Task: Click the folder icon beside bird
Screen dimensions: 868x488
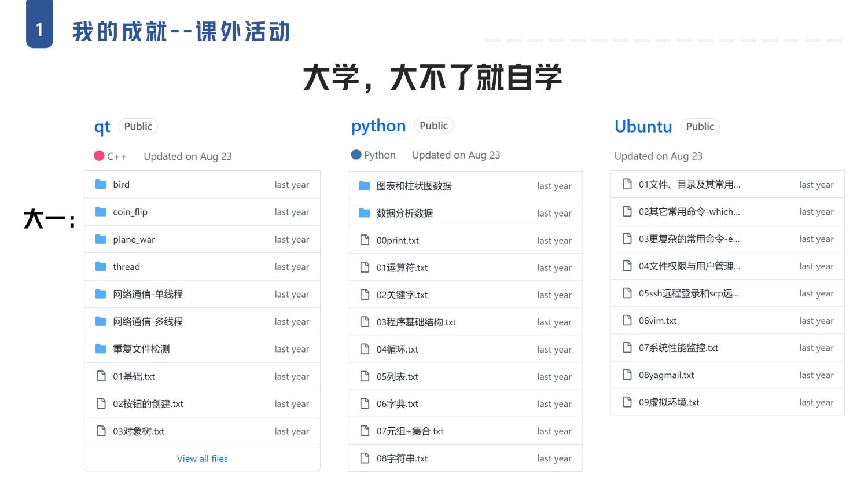Action: point(101,184)
